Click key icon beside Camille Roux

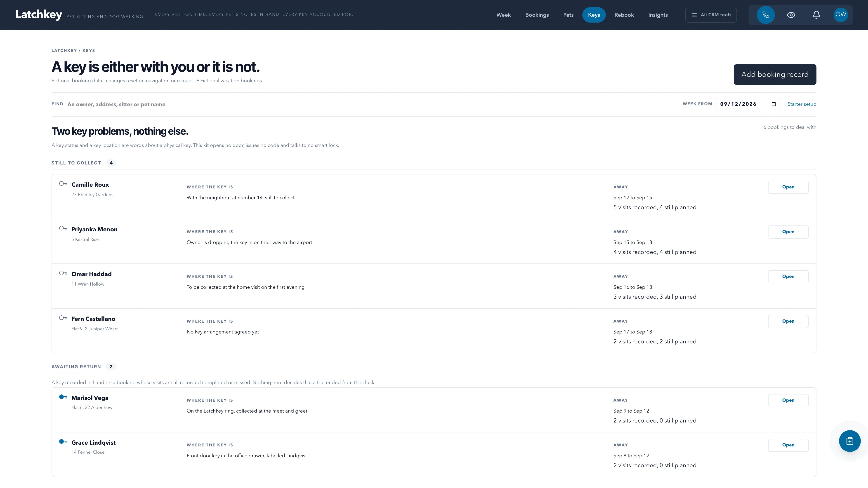[x=63, y=183]
